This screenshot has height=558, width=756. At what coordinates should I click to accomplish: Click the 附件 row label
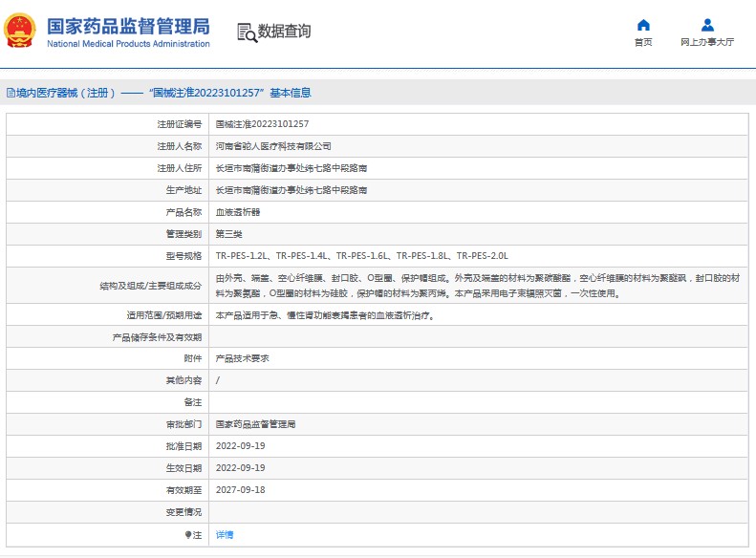(193, 358)
